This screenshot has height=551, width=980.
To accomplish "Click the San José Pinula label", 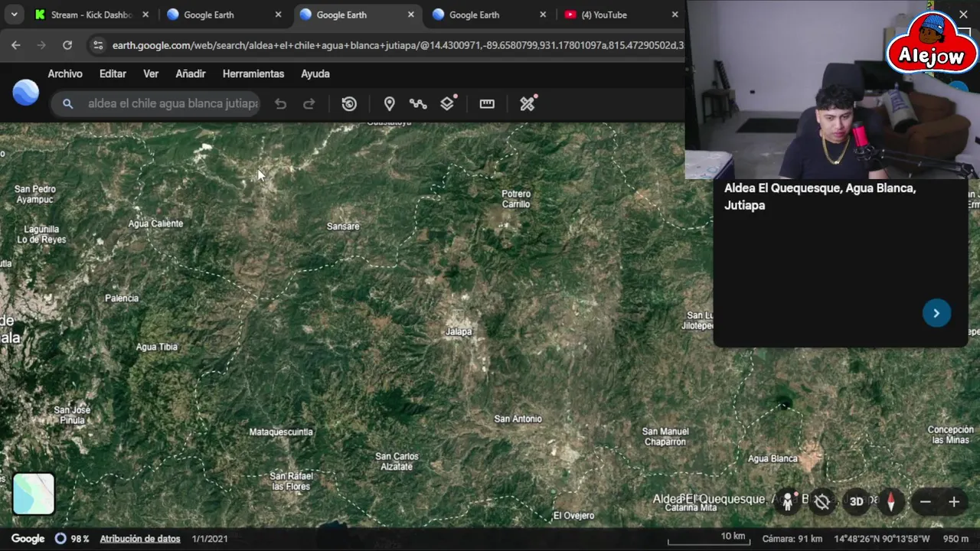I will click(73, 416).
